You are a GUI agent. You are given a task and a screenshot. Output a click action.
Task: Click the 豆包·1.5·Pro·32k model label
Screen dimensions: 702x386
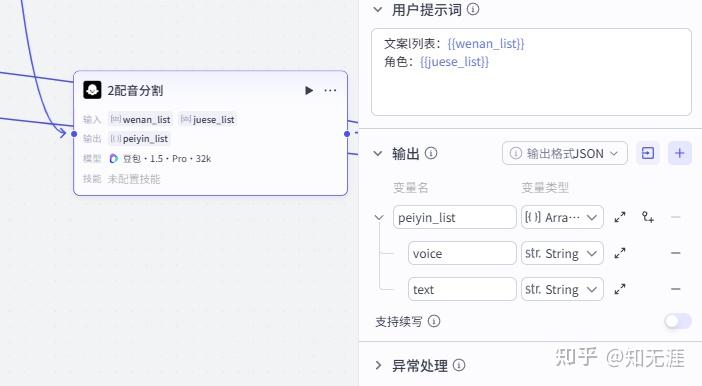pyautogui.click(x=167, y=159)
